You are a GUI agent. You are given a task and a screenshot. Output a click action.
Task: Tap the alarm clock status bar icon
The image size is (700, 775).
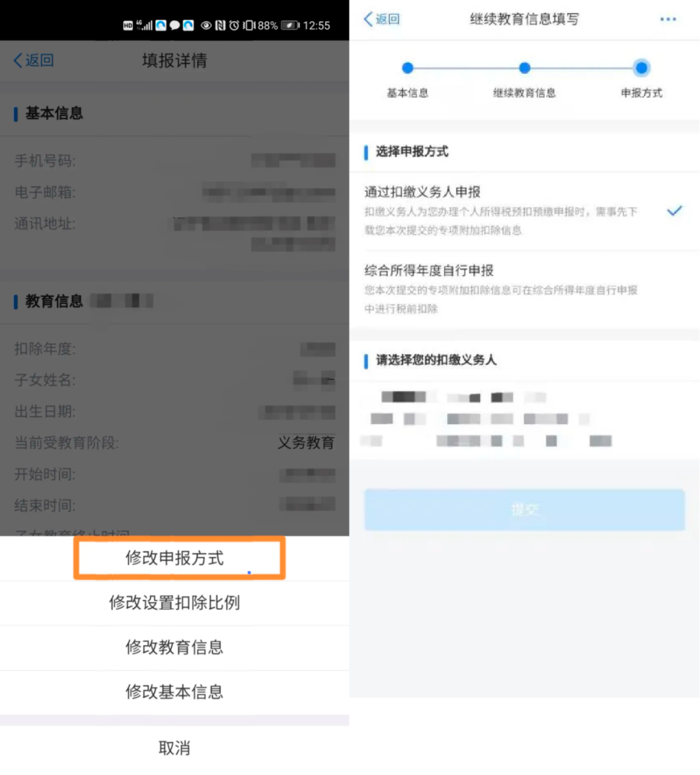point(234,25)
